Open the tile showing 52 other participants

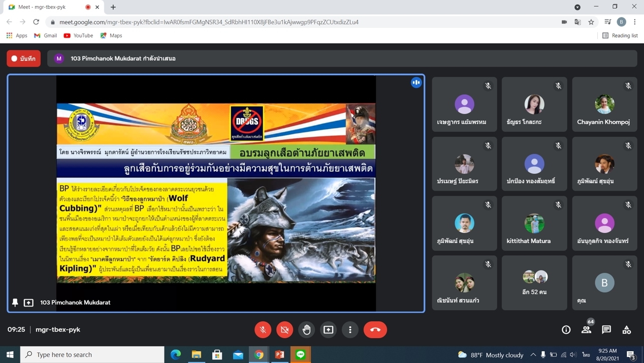[x=534, y=283]
